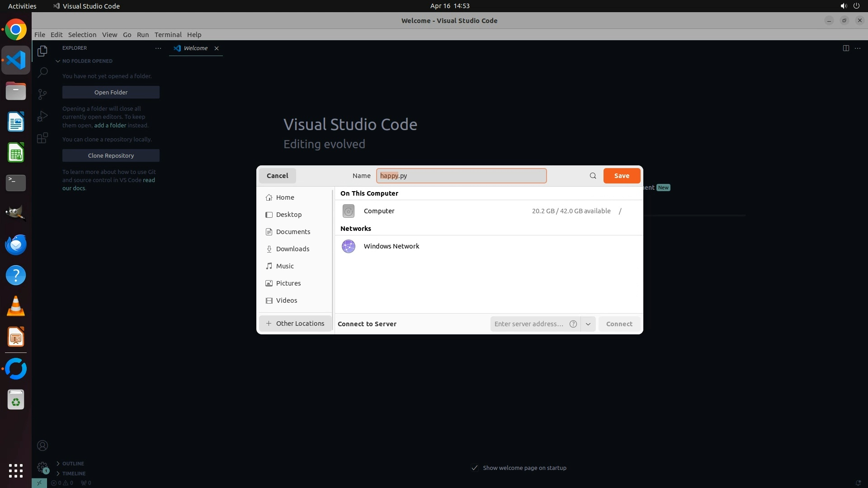Open the Explorer view in activity bar
This screenshot has width=868, height=488.
[42, 51]
